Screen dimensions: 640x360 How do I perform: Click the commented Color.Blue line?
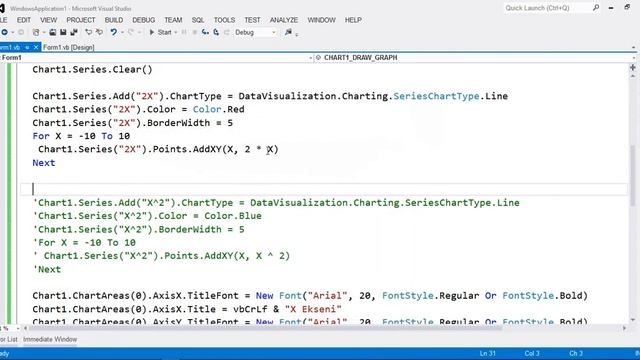(147, 216)
